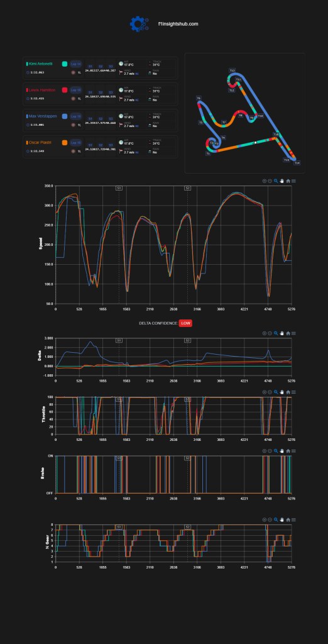Click the T14 turn label on track map
328x644 pixels.
click(x=297, y=163)
